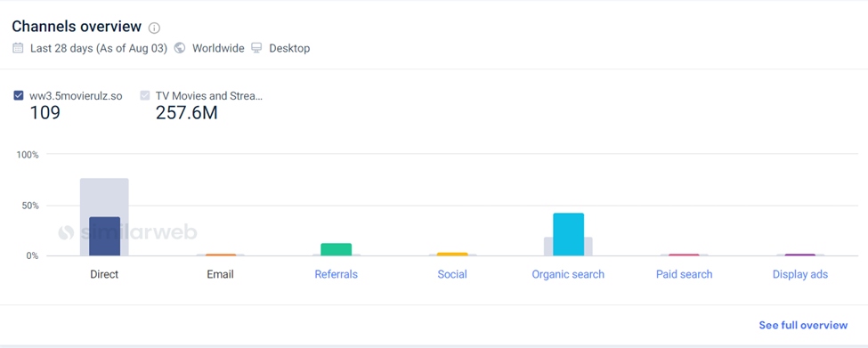Click the orange Email bar
This screenshot has width=868, height=348.
(220, 255)
